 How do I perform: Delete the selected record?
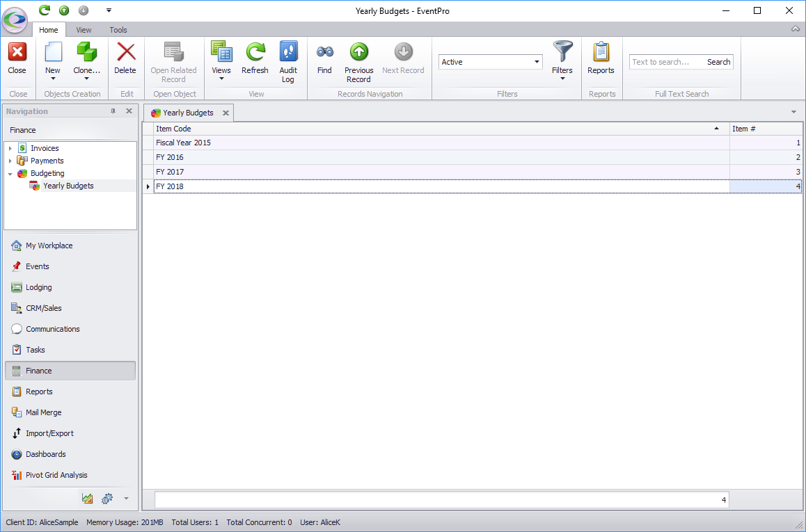(125, 59)
